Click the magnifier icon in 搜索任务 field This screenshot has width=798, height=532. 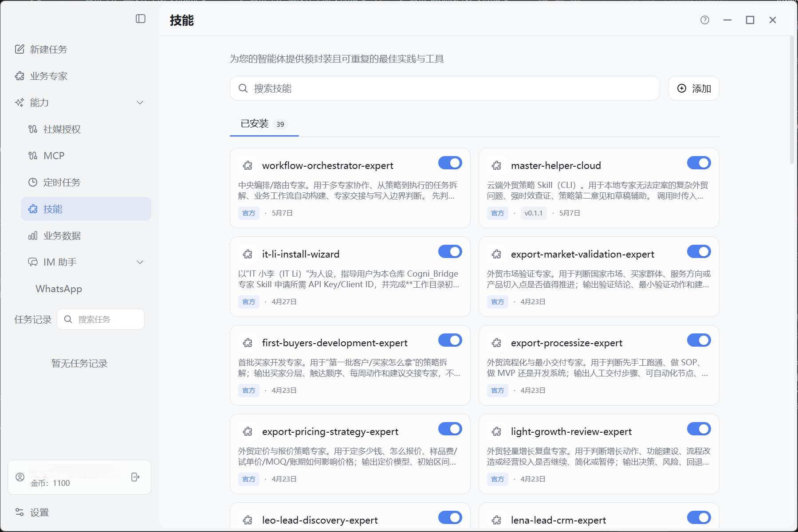pyautogui.click(x=68, y=319)
